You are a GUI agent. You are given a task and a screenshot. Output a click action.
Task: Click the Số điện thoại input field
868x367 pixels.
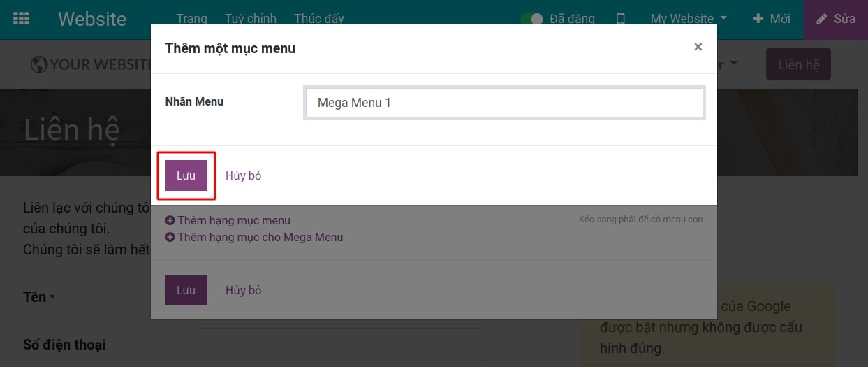(341, 345)
